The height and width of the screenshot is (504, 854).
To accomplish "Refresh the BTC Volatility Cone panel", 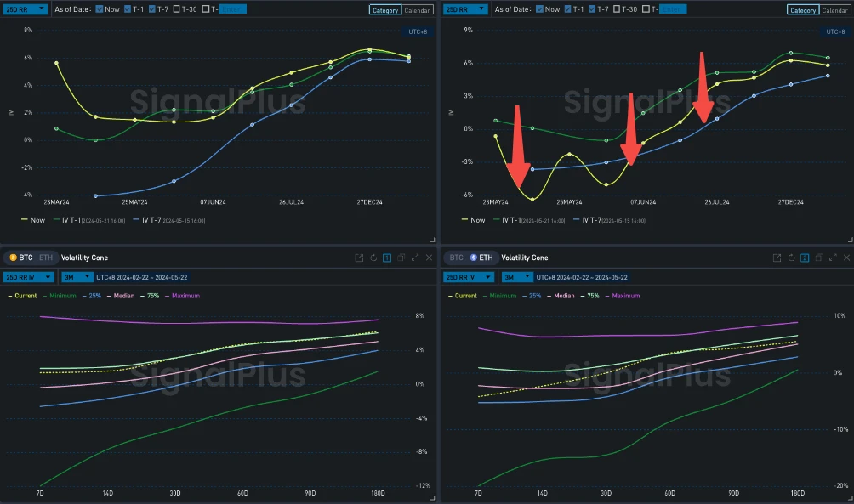I will tap(373, 258).
